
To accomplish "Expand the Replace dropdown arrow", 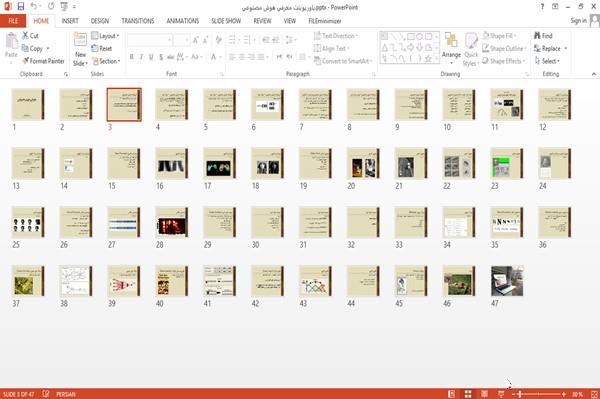I will click(566, 49).
